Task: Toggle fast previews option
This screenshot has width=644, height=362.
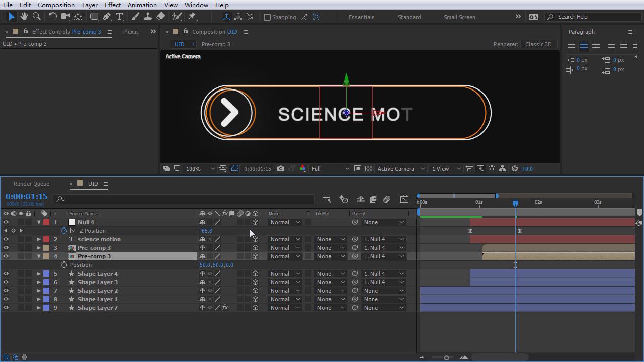Action: tap(480, 169)
